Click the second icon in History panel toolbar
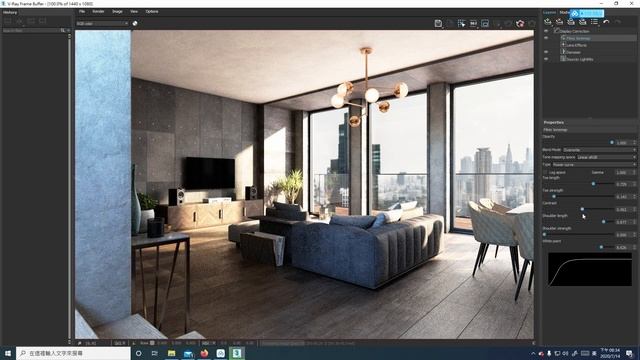This screenshot has width=640, height=360. [x=19, y=21]
